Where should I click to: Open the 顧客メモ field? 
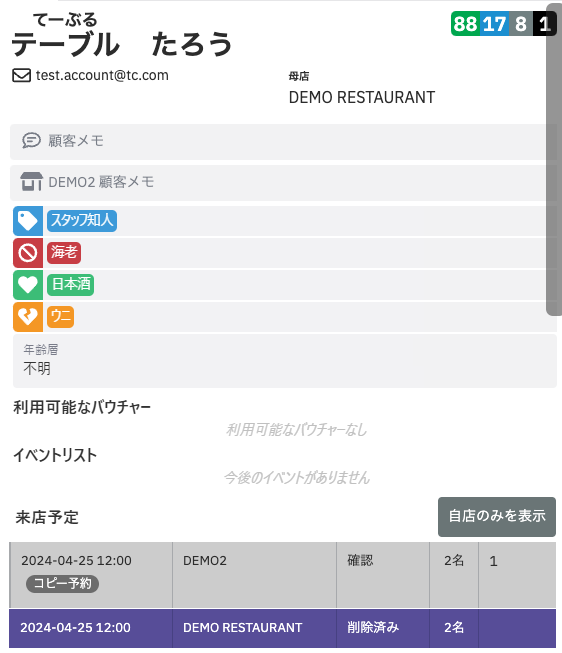tap(283, 142)
